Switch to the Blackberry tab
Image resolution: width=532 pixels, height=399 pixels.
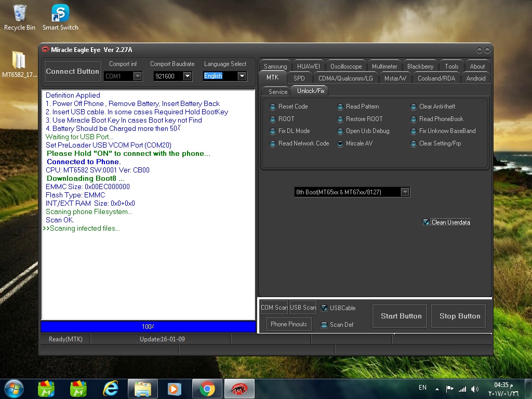click(420, 66)
